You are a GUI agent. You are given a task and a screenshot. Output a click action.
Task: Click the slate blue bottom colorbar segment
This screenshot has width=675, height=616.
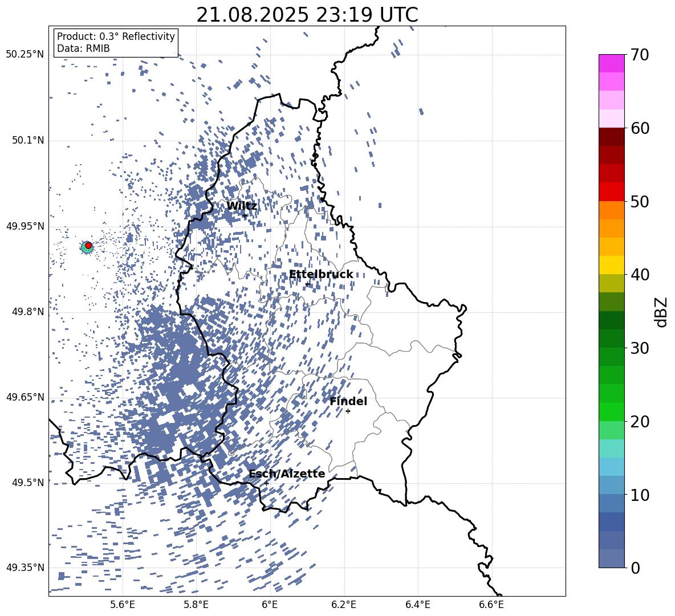[611, 558]
